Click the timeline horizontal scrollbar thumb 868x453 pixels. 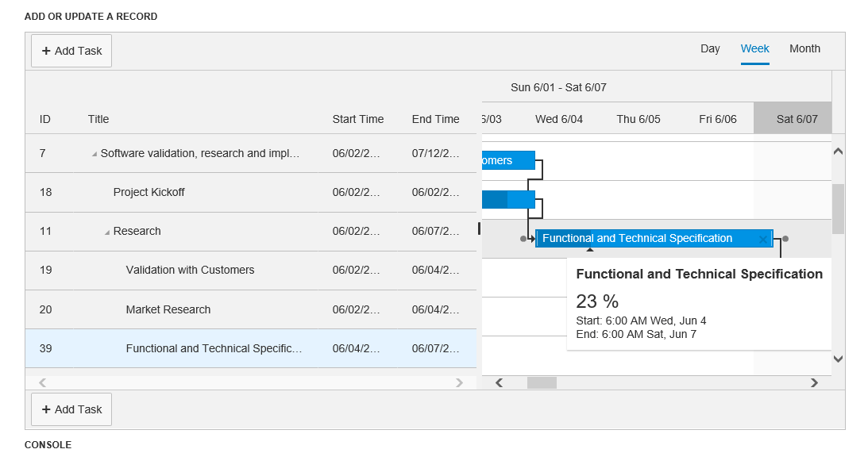click(x=542, y=382)
